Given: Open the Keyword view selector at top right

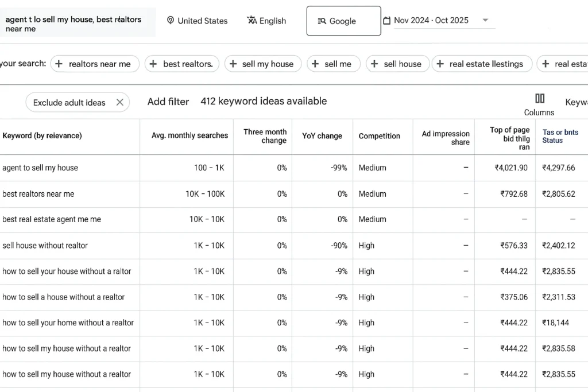Looking at the screenshot, I should tap(576, 102).
